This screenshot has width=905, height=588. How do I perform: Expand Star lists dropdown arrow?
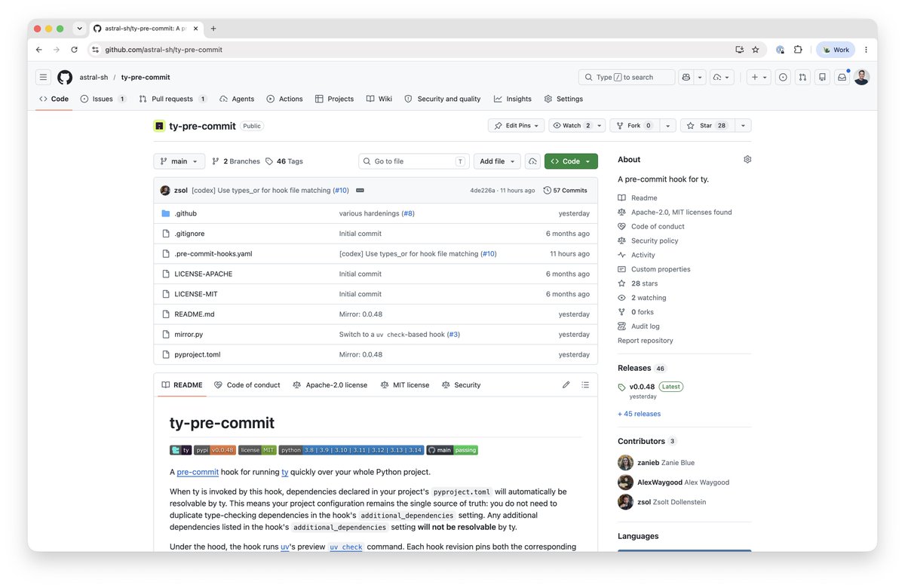point(744,126)
